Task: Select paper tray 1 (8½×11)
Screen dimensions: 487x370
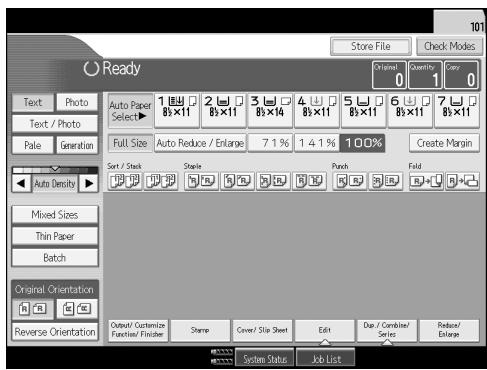Action: coord(177,111)
